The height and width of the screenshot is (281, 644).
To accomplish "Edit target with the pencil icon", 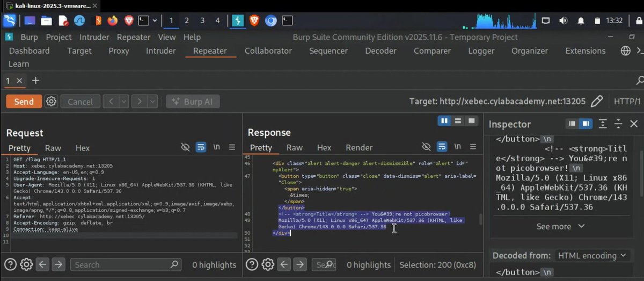I will click(596, 101).
